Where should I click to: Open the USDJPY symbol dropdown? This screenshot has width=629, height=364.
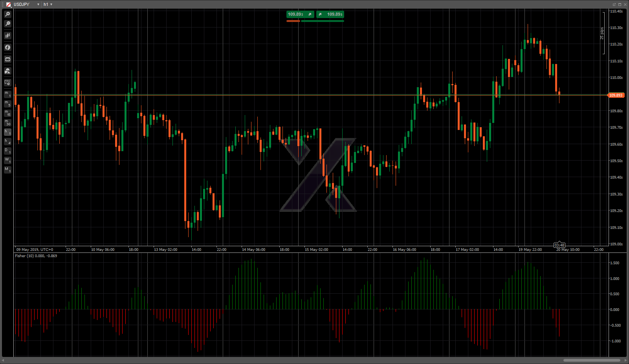click(38, 4)
